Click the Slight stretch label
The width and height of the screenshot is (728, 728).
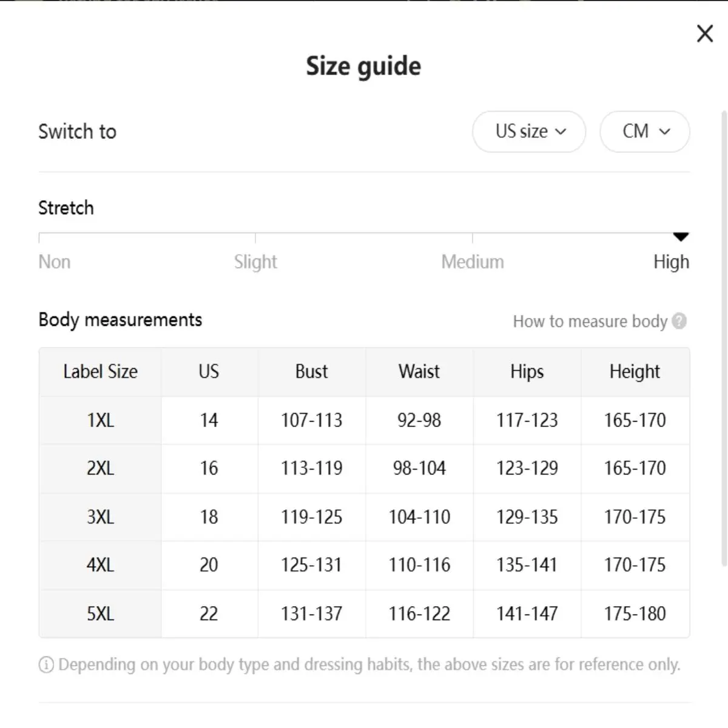(255, 262)
